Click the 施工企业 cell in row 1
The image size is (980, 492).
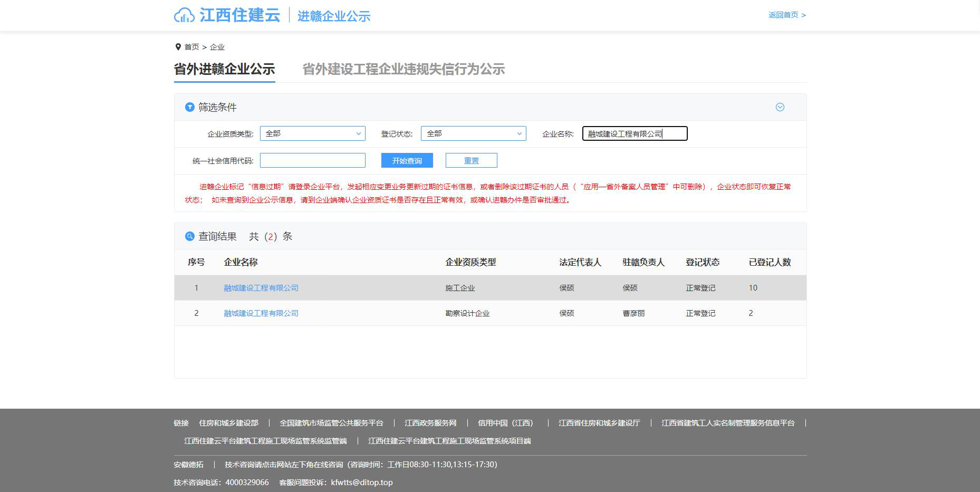[460, 288]
